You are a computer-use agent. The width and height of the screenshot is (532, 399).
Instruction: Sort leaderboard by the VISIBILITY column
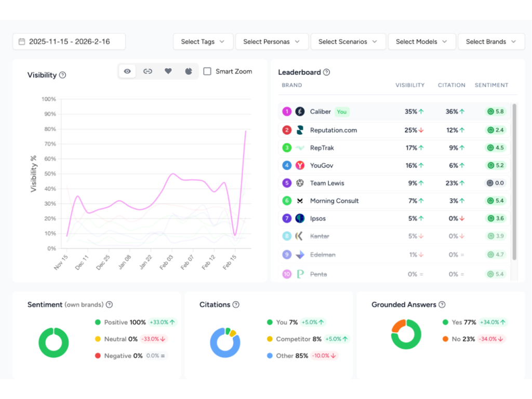click(x=410, y=85)
